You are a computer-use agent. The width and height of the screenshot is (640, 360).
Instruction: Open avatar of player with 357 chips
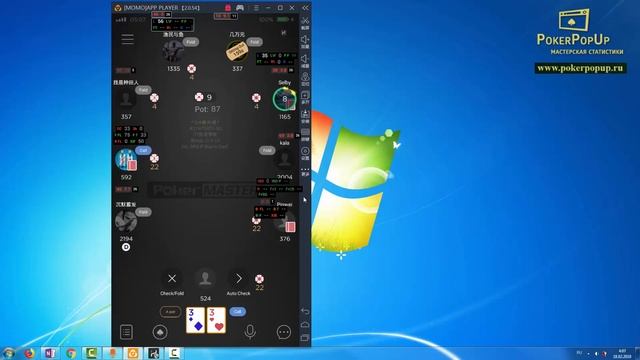(126, 100)
